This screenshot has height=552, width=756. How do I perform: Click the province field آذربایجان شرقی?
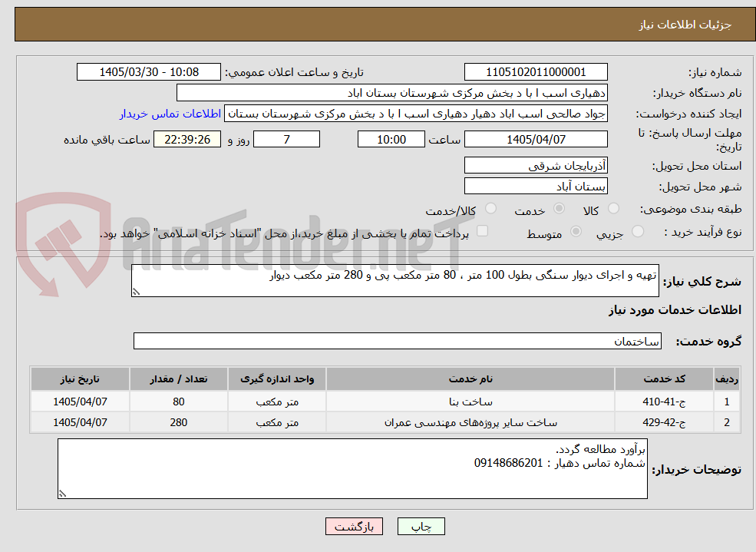pyautogui.click(x=536, y=165)
